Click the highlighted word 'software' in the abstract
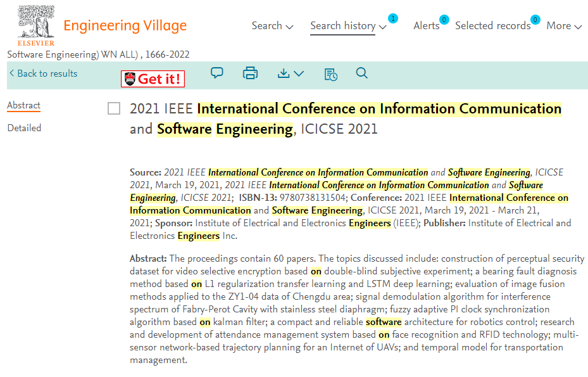 pos(384,322)
